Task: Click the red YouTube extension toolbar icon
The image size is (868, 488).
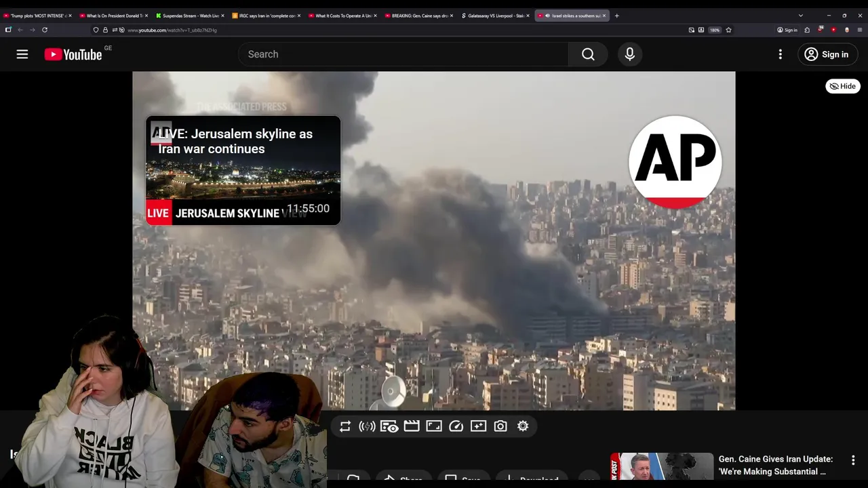Action: (833, 30)
